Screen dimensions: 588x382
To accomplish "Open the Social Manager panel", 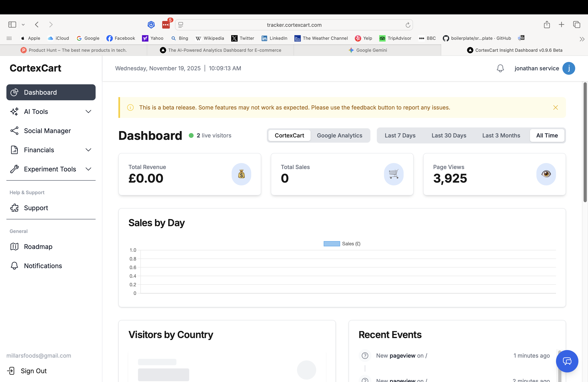I will (x=47, y=130).
